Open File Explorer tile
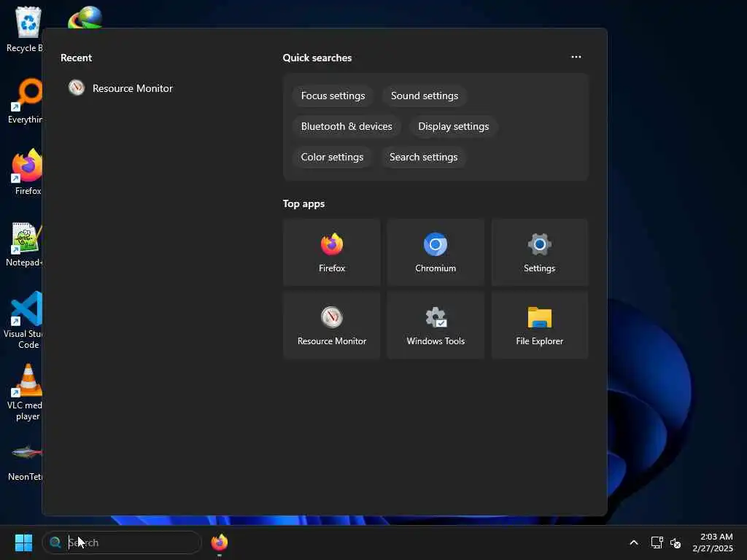Image resolution: width=747 pixels, height=560 pixels. pos(539,325)
